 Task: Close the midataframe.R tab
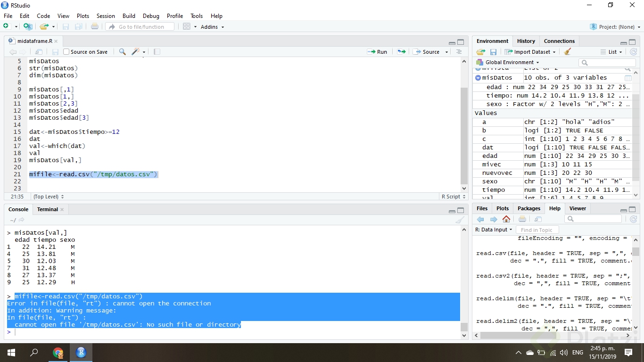[x=56, y=41]
